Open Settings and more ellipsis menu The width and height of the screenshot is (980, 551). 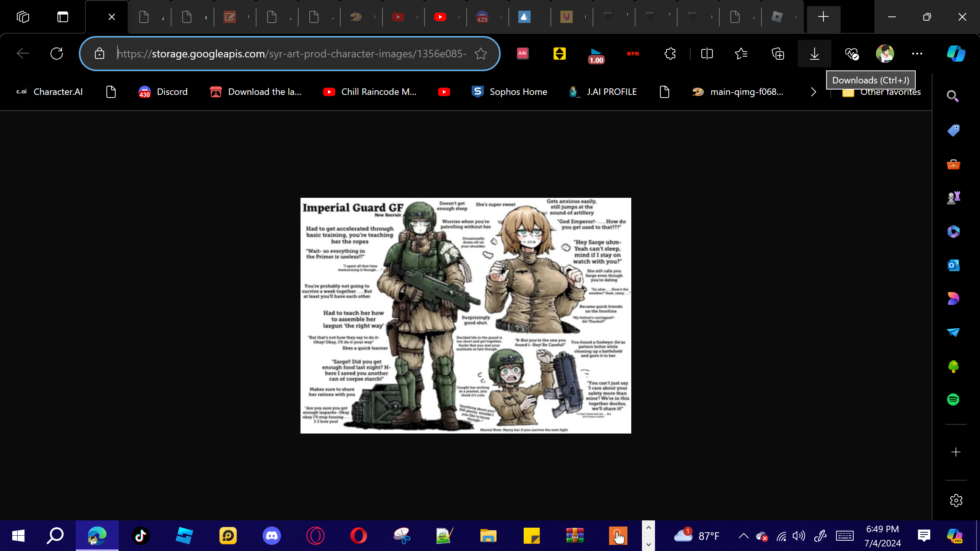tap(917, 54)
